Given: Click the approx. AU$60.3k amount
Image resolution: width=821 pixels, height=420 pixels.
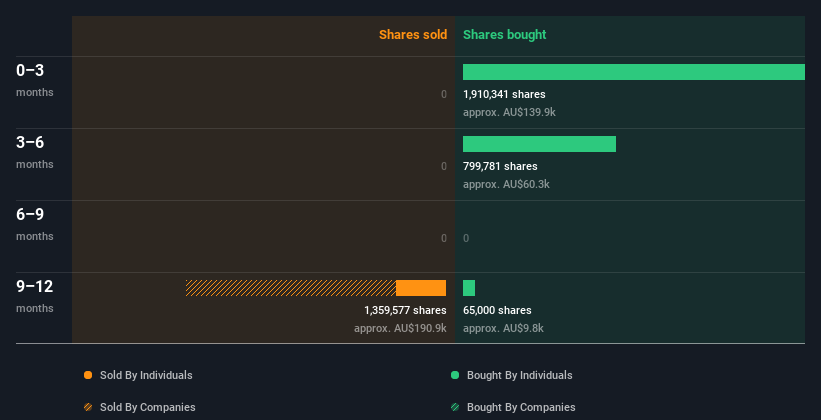Looking at the screenshot, I should coord(506,184).
